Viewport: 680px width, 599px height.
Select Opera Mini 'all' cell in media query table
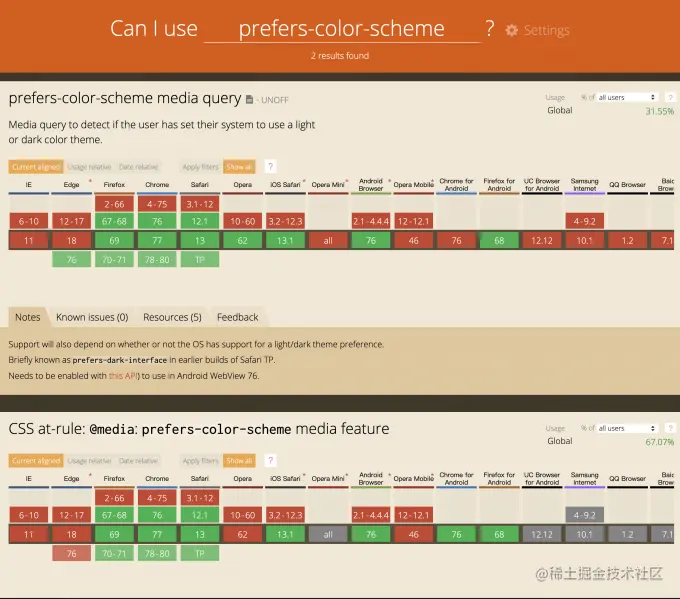tap(328, 240)
